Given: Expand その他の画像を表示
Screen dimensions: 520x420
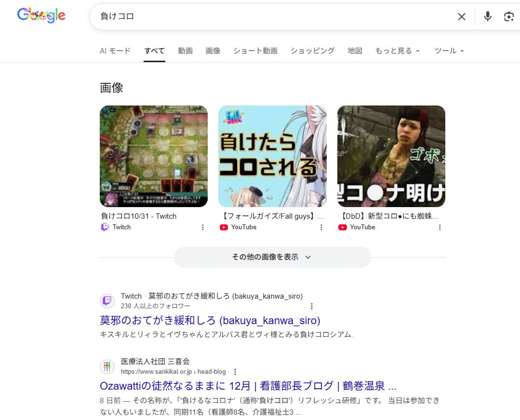Looking at the screenshot, I should point(272,257).
